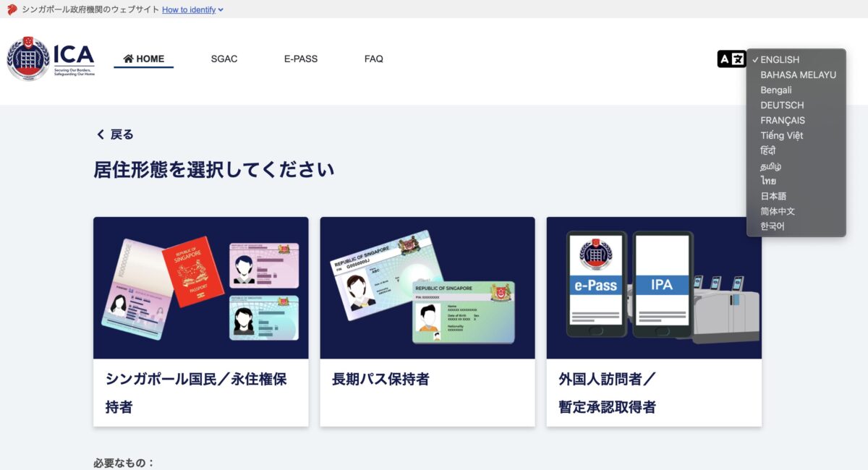This screenshot has height=470, width=868.
Task: Click the 必要なもの： text
Action: [124, 463]
